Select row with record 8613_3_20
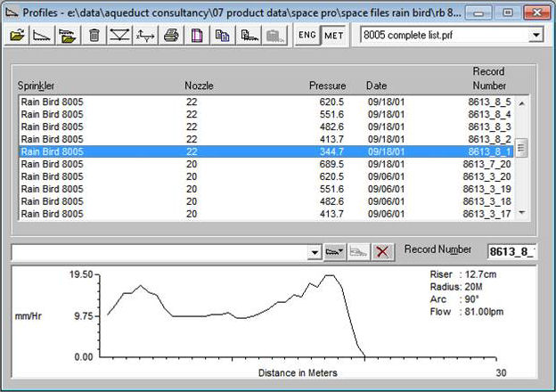The image size is (556, 392). click(x=266, y=176)
